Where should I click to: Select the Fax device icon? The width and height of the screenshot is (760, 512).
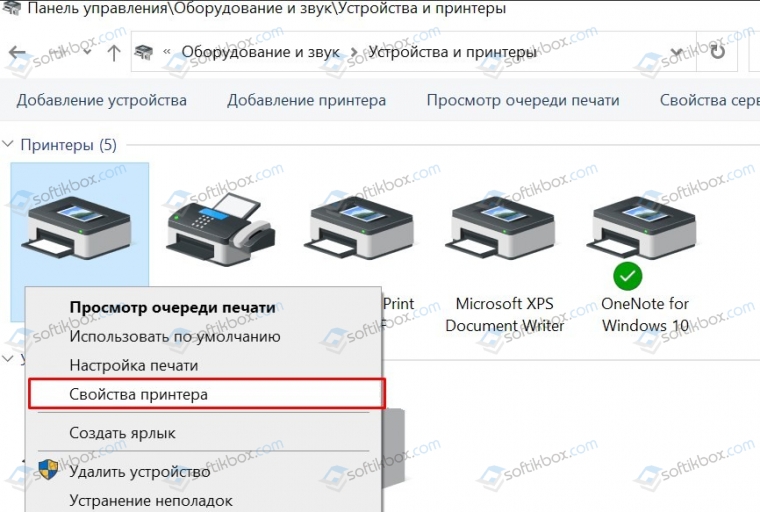(x=221, y=229)
